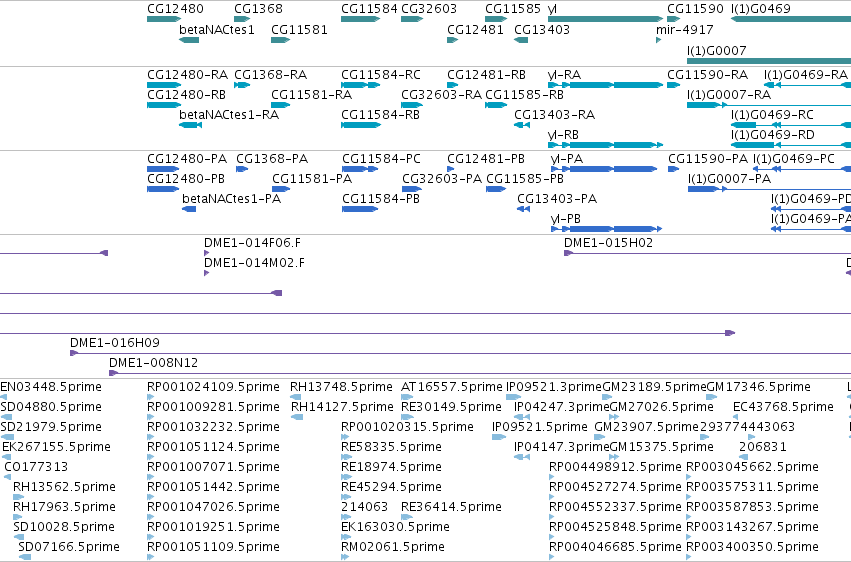Click the yl-PB protein
851x562 pixels.
[x=607, y=229]
